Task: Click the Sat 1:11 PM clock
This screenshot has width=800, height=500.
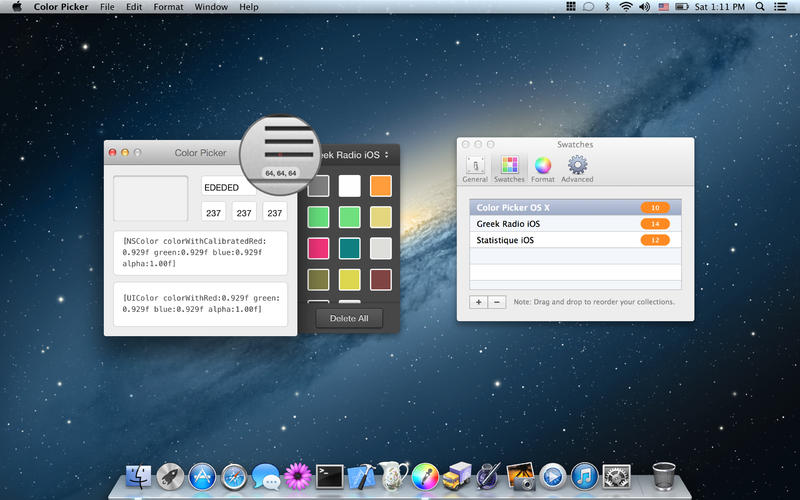Action: [x=720, y=7]
